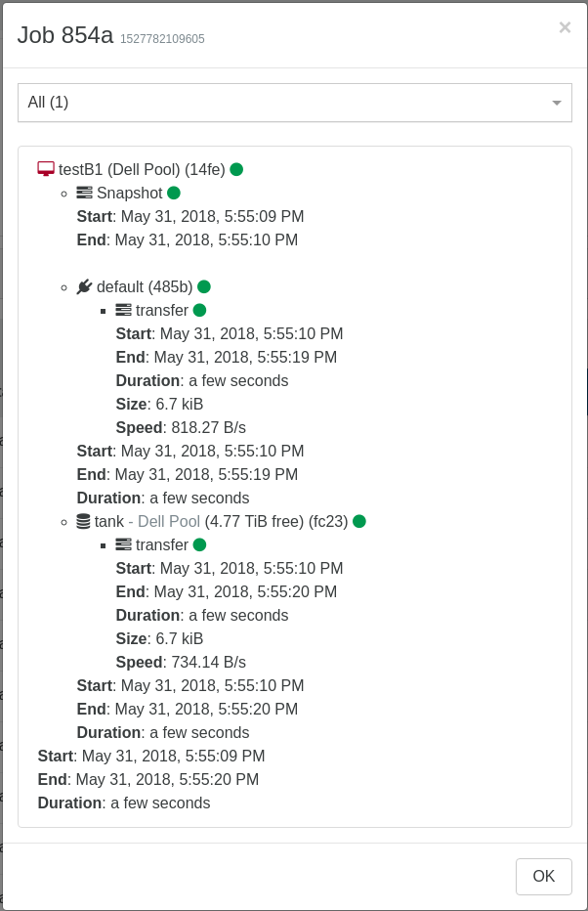This screenshot has height=911, width=588.
Task: Select the tank storage repository entry
Action: 109,521
